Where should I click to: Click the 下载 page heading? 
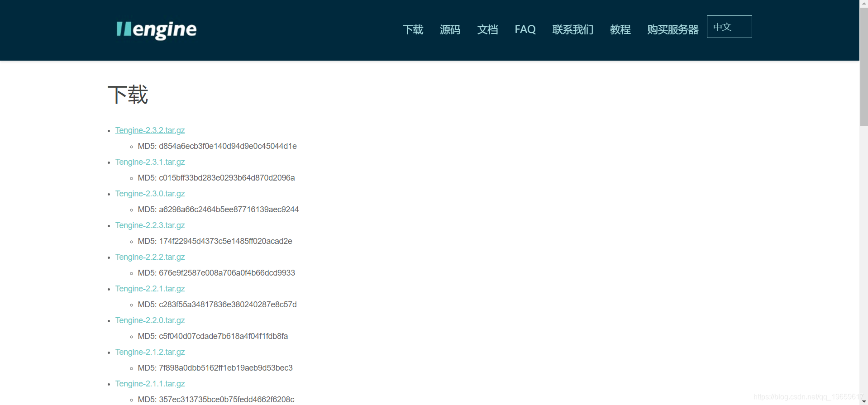[x=128, y=95]
